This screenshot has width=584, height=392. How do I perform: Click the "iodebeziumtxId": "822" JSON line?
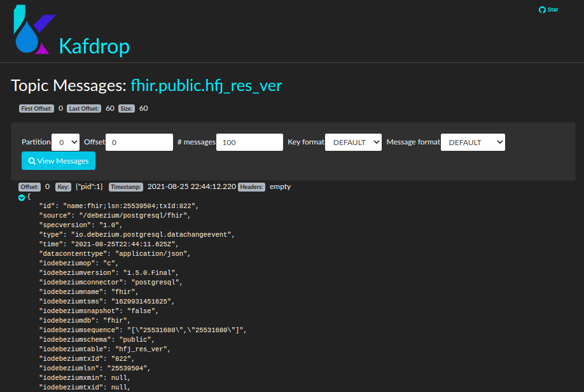coord(87,359)
